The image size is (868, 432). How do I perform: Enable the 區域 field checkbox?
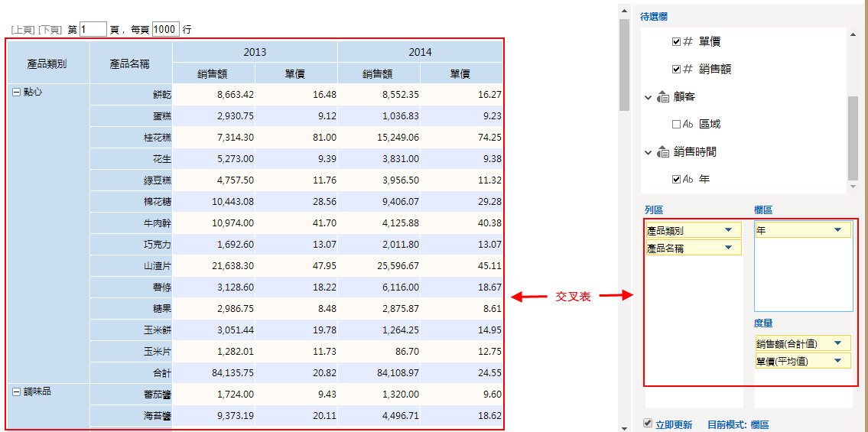tap(676, 124)
